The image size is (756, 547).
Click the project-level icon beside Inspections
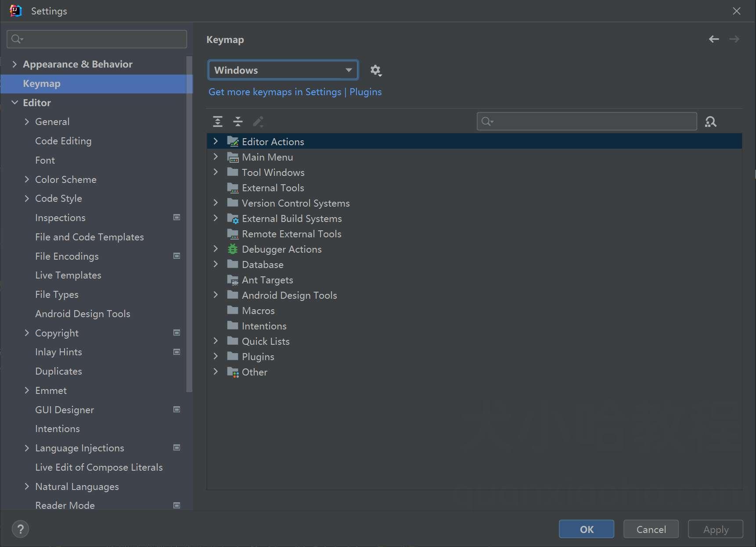tap(177, 217)
